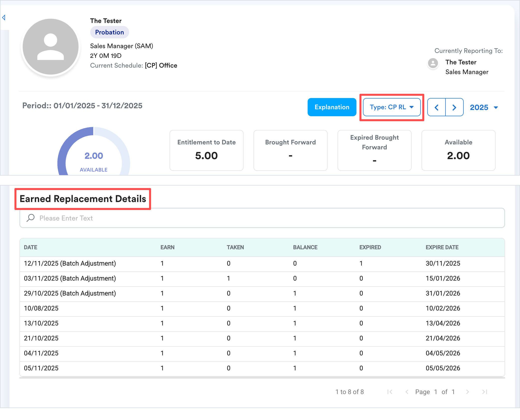The height and width of the screenshot is (420, 520).
Task: Sort table by EXPIRE DATE column header
Action: pos(442,247)
